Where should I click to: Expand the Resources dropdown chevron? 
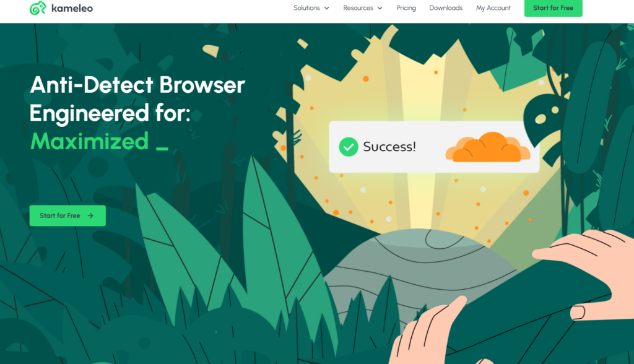point(380,8)
